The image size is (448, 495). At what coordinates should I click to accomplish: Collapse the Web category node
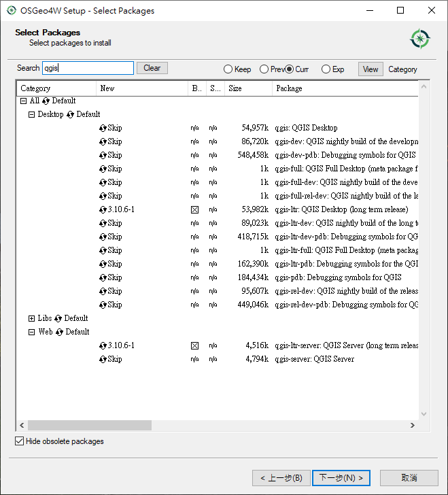pos(31,332)
